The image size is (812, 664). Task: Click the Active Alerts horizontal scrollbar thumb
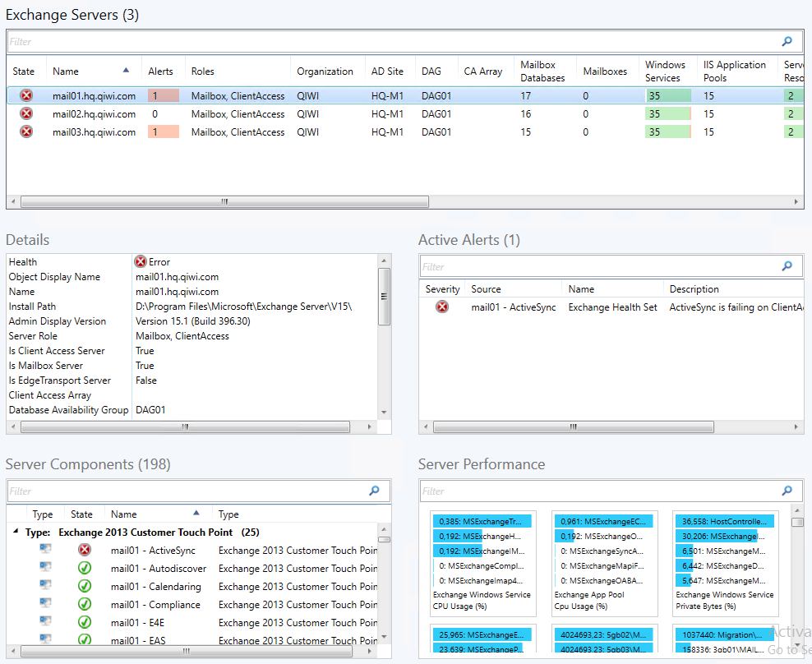point(574,427)
